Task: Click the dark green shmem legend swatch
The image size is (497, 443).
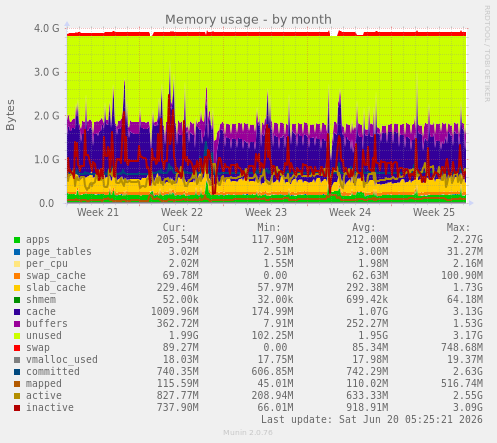Action: (x=17, y=300)
